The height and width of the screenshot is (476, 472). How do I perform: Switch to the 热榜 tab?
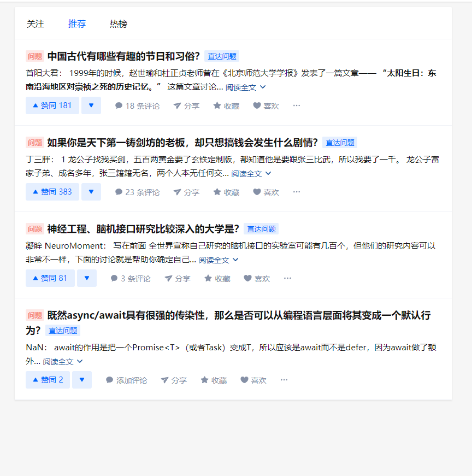pyautogui.click(x=117, y=23)
